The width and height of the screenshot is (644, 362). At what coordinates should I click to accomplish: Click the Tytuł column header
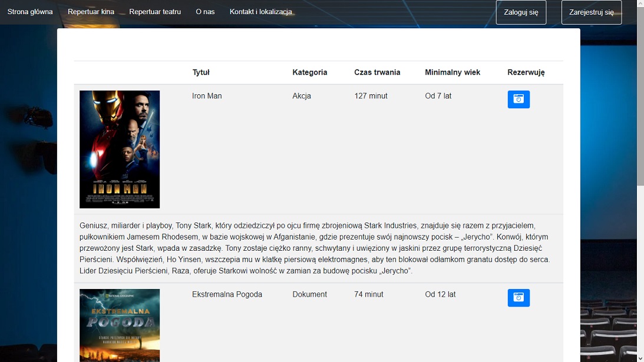(x=201, y=72)
